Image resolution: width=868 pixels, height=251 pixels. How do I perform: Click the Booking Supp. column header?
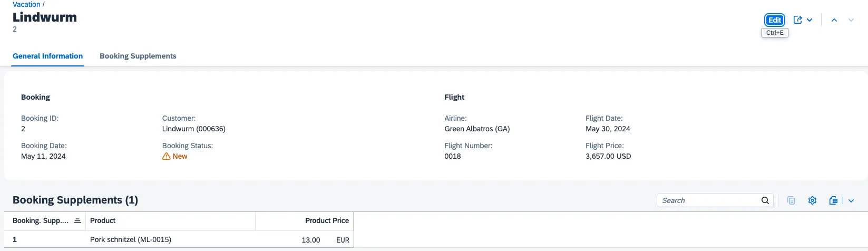[41, 220]
